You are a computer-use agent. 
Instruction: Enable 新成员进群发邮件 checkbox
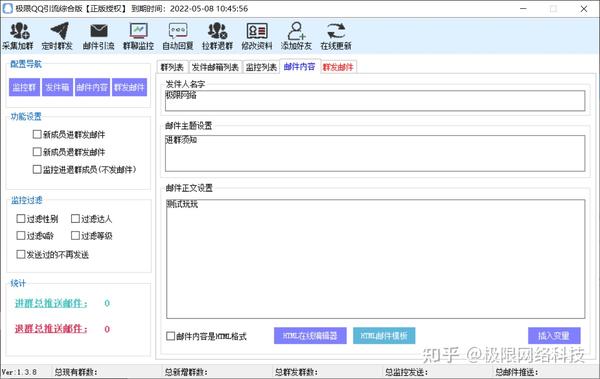click(37, 134)
